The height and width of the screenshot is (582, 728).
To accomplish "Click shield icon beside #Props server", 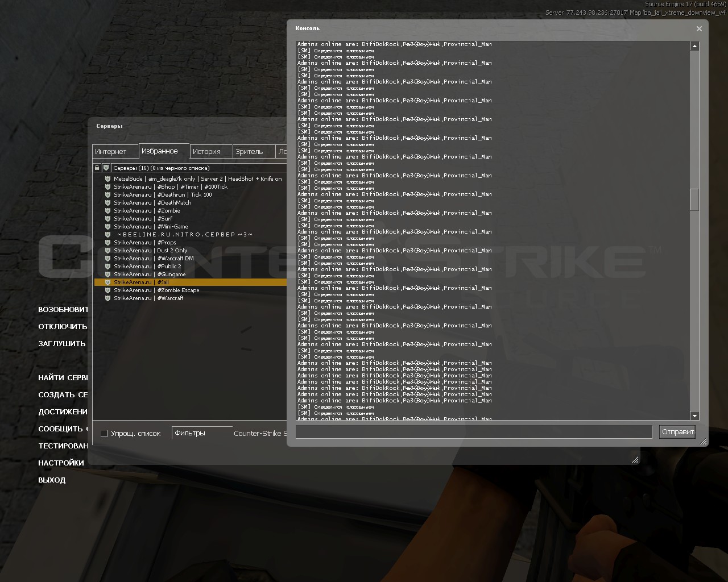I will point(107,243).
